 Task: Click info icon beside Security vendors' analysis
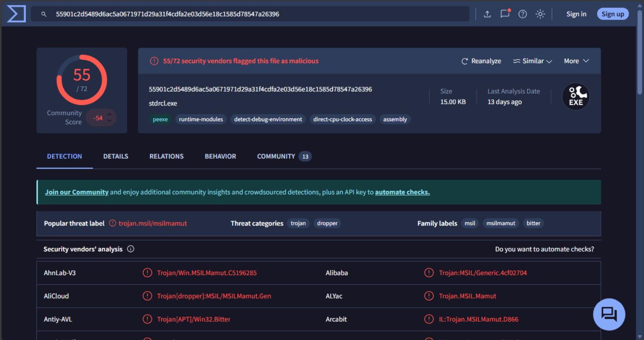tap(130, 249)
